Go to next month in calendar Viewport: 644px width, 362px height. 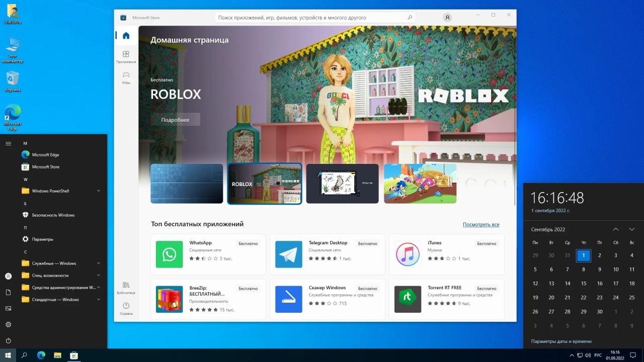point(632,229)
